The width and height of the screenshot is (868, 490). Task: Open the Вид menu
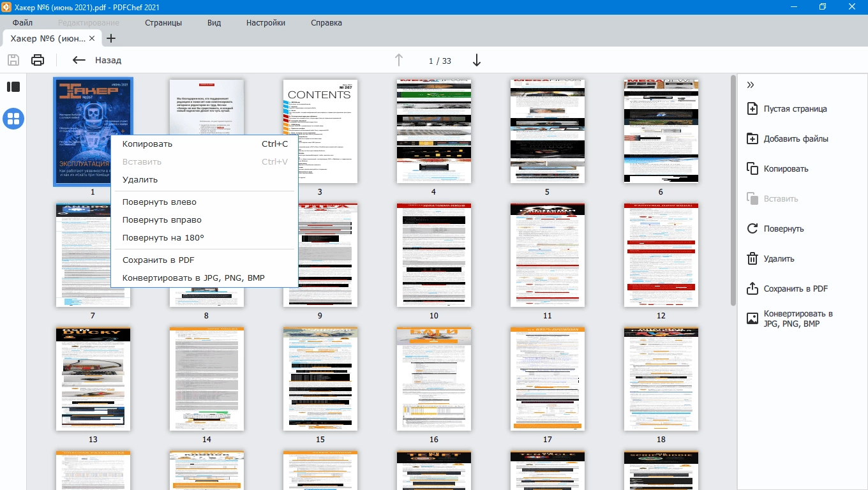coord(214,22)
